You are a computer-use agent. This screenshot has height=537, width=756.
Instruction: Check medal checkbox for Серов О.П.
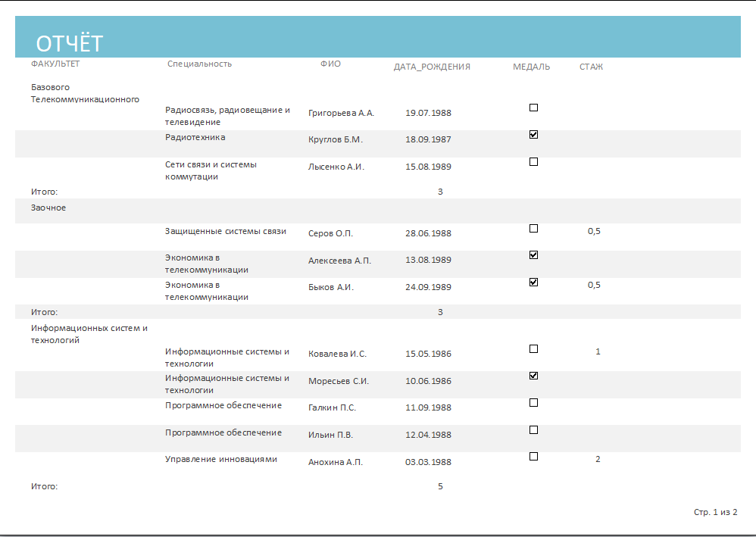[x=533, y=228]
